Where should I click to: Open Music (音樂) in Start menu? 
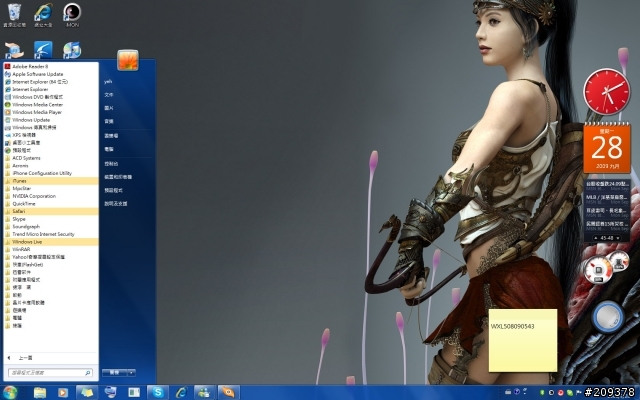(x=109, y=121)
